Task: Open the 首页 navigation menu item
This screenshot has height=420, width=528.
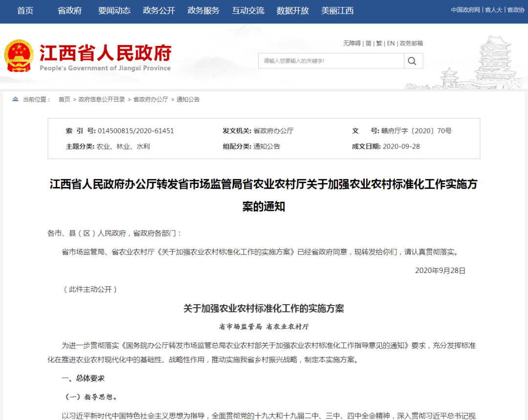Action: pos(25,10)
